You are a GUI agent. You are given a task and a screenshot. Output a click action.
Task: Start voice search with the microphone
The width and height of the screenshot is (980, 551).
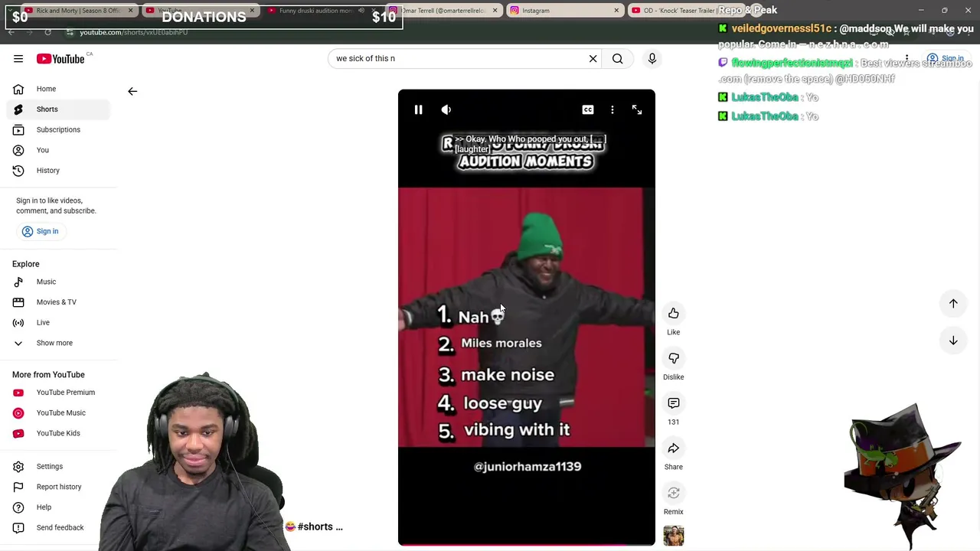click(x=652, y=58)
